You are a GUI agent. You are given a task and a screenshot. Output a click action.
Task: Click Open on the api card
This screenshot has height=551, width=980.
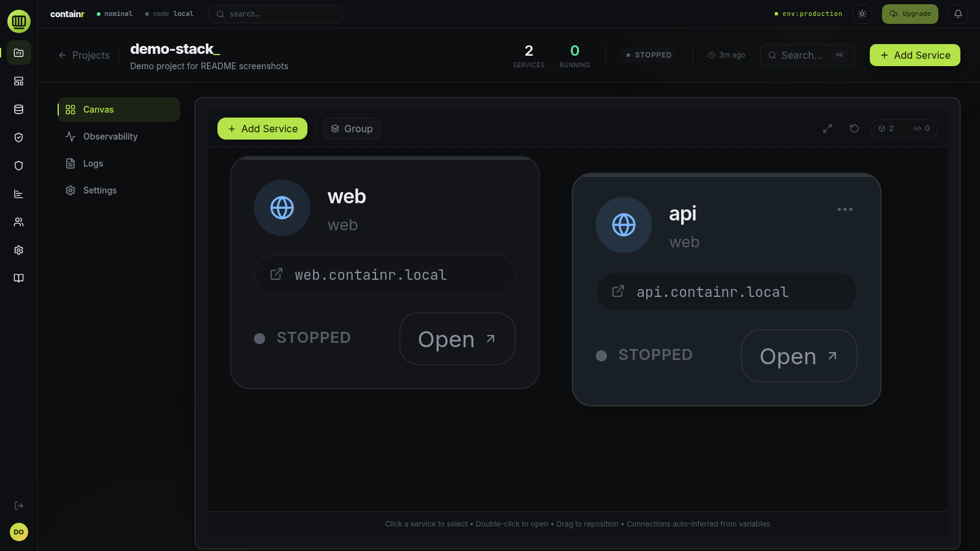pos(799,356)
